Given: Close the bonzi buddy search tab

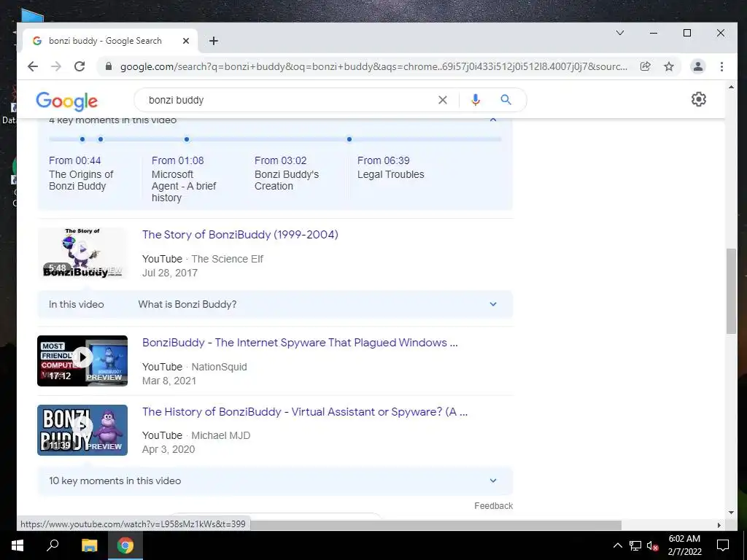Looking at the screenshot, I should 186,41.
